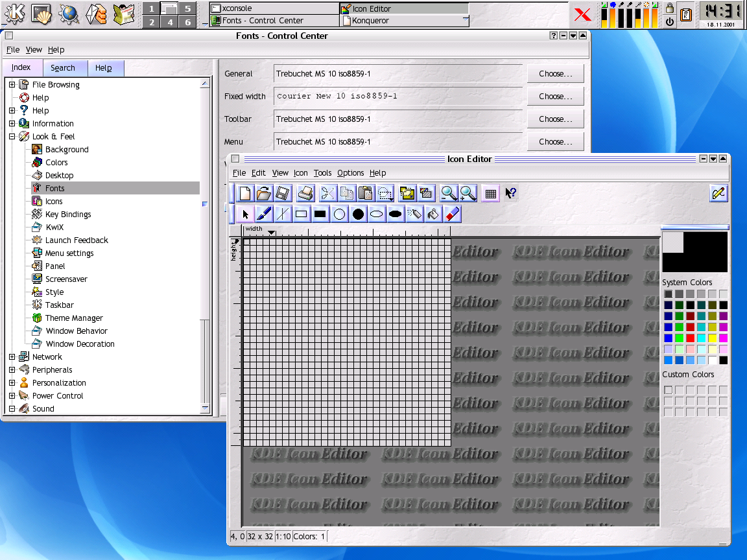Click the What's This help pointer icon
The image size is (747, 560).
(510, 193)
